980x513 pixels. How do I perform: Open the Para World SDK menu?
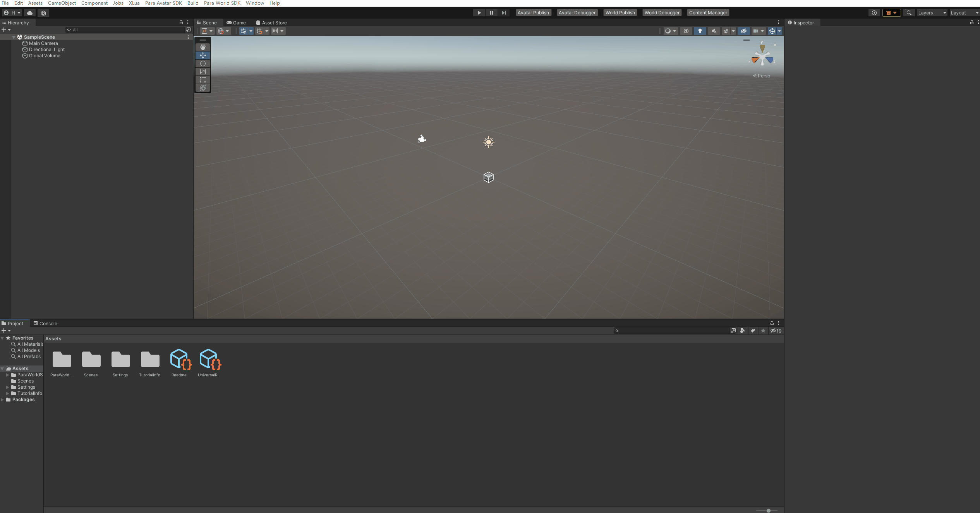click(222, 3)
